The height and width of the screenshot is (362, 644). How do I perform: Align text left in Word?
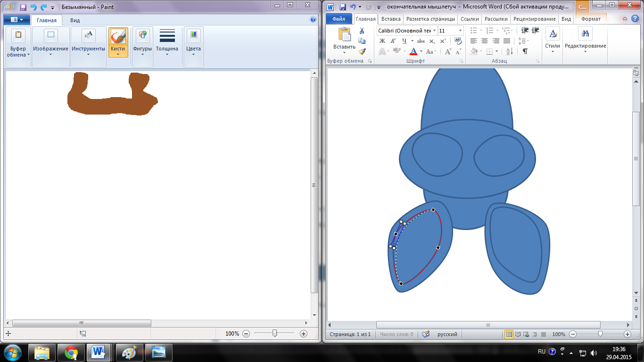(474, 41)
